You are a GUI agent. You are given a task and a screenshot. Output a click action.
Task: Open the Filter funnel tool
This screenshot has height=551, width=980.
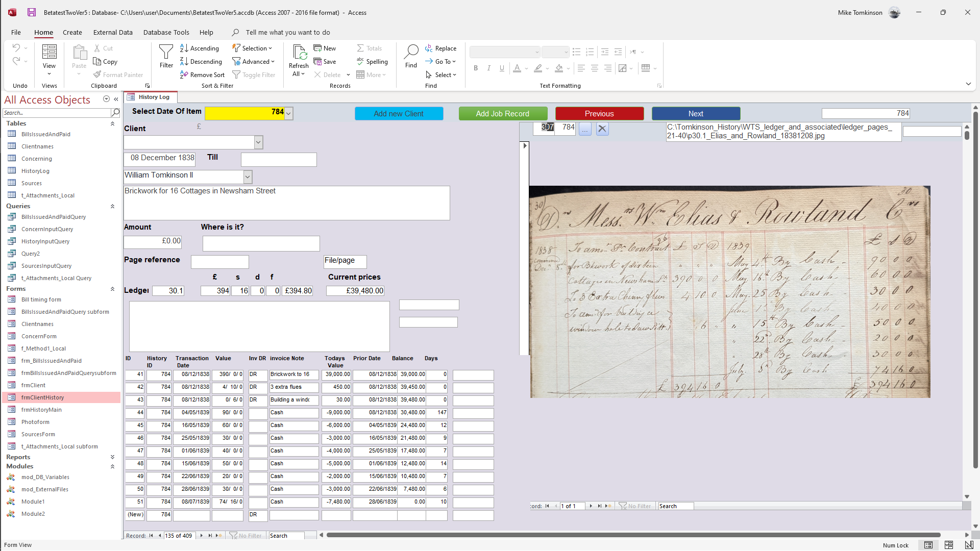click(x=166, y=56)
